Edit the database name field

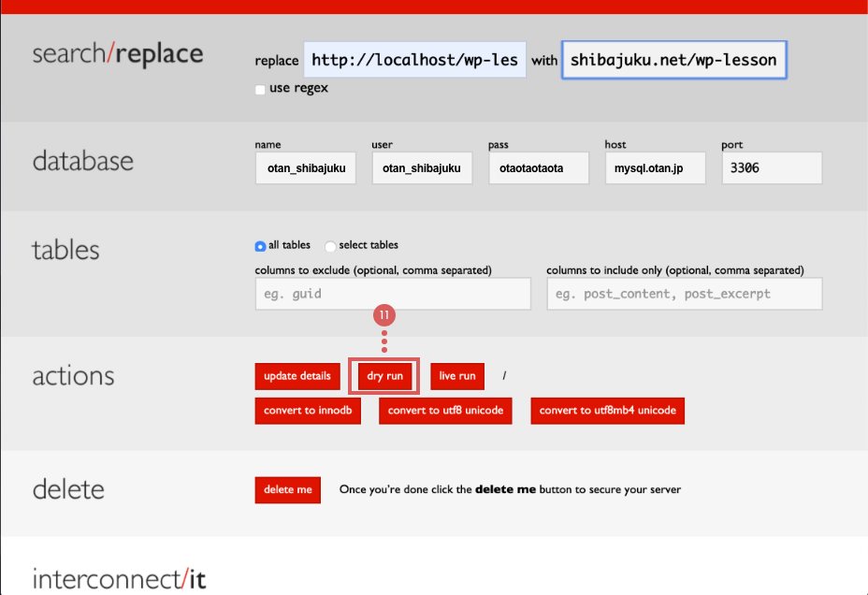305,168
